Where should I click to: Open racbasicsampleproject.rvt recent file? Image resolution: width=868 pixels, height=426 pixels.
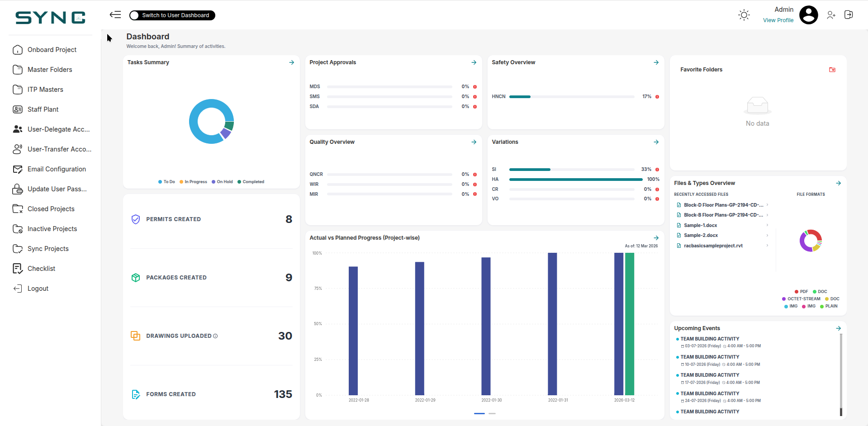point(713,246)
